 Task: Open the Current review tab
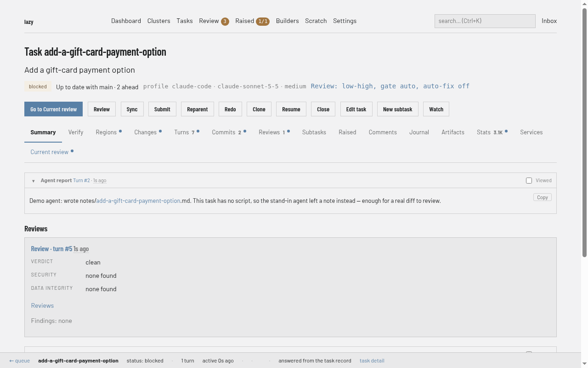[52, 152]
